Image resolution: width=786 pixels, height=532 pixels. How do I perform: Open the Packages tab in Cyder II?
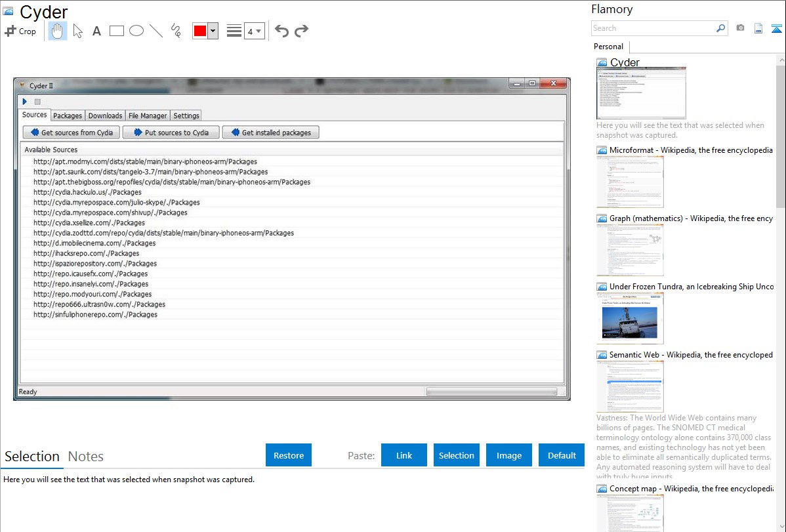click(68, 116)
